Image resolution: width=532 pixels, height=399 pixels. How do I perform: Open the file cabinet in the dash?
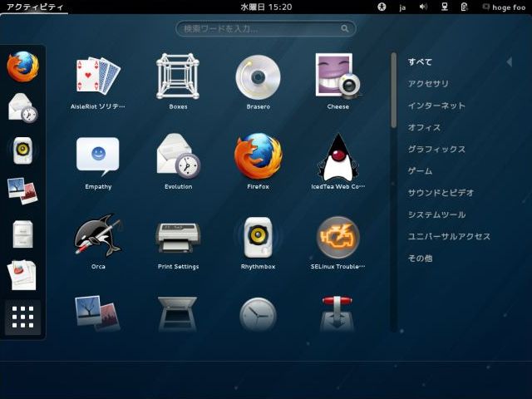click(x=22, y=234)
